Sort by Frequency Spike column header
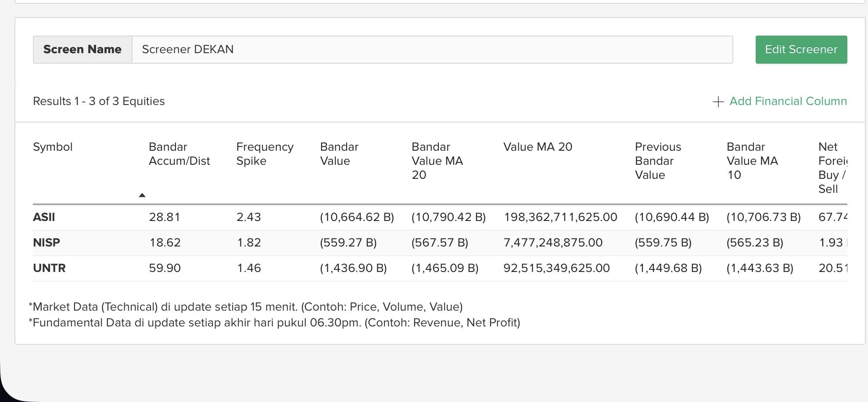The height and width of the screenshot is (402, 868). click(x=265, y=154)
